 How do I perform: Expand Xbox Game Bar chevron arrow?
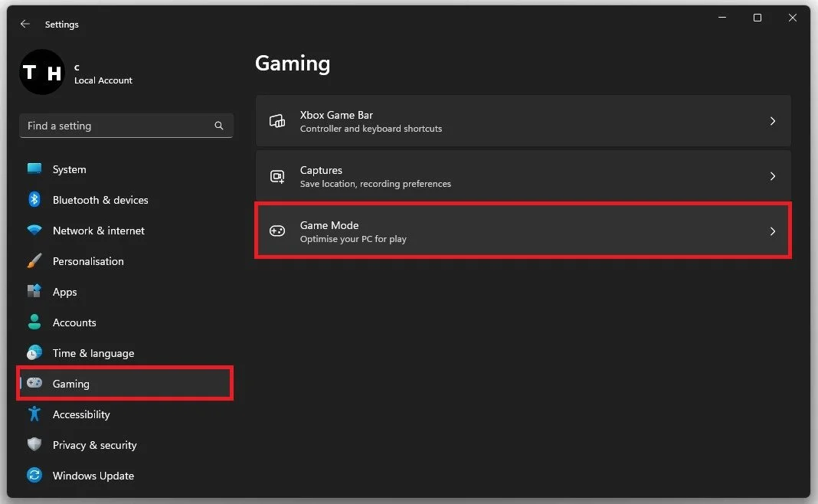tap(773, 121)
